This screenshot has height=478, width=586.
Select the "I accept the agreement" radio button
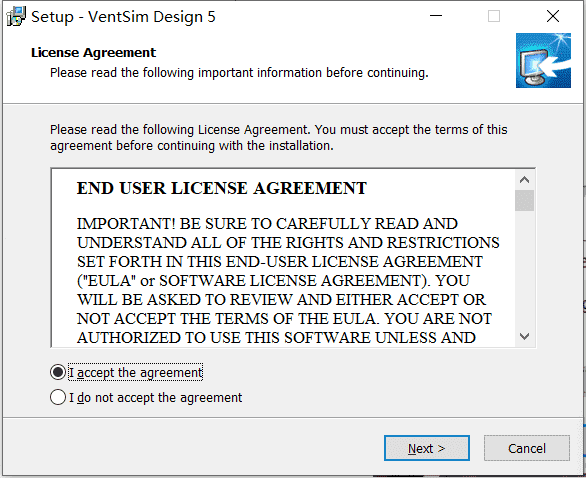click(x=58, y=372)
